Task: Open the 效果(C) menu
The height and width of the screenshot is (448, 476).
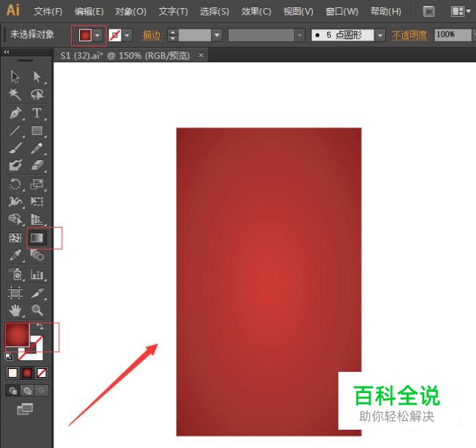Action: [x=256, y=12]
